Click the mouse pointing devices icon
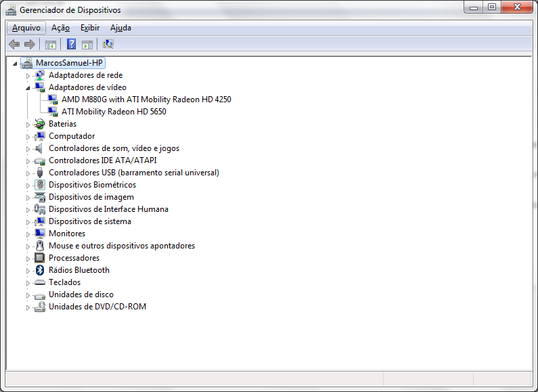 tap(40, 246)
